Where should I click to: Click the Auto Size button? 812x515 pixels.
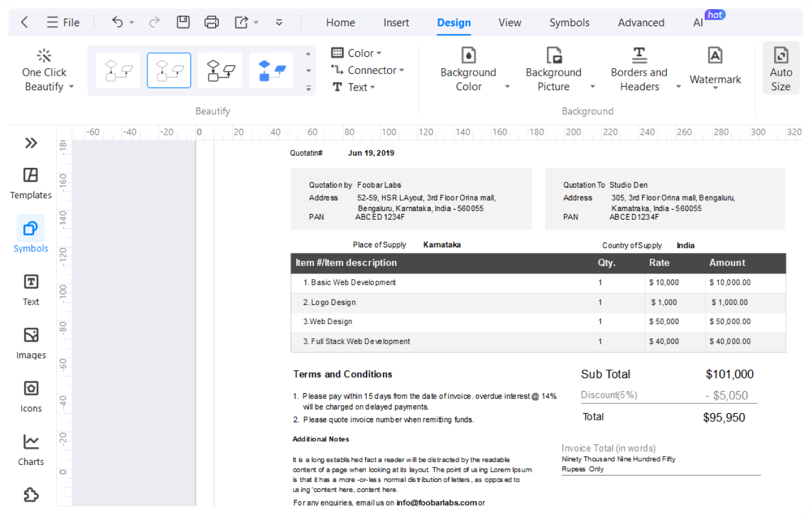[781, 68]
